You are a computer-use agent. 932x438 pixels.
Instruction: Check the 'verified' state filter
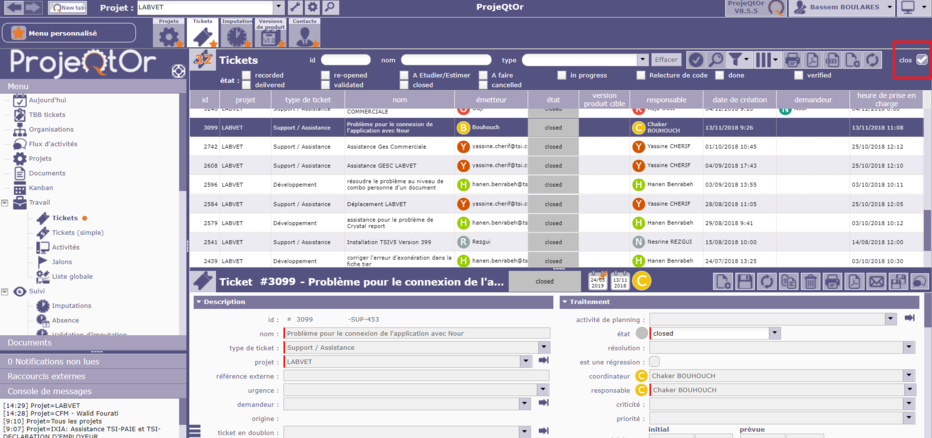(799, 75)
